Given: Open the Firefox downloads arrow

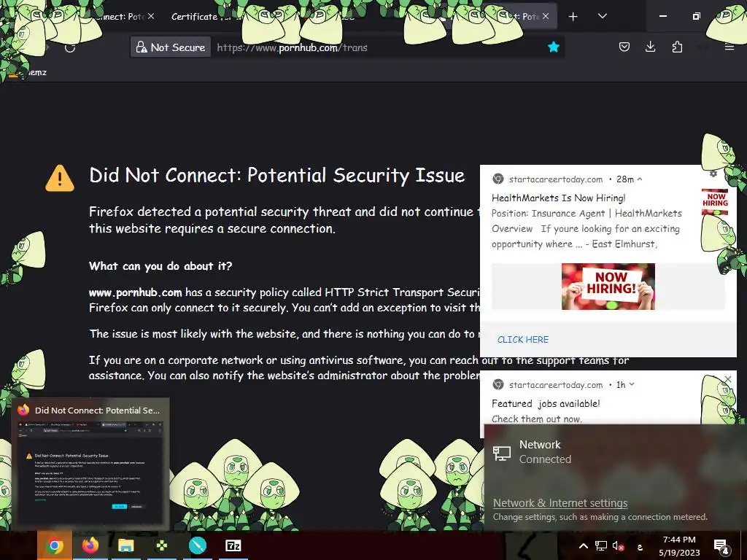Looking at the screenshot, I should 650,47.
